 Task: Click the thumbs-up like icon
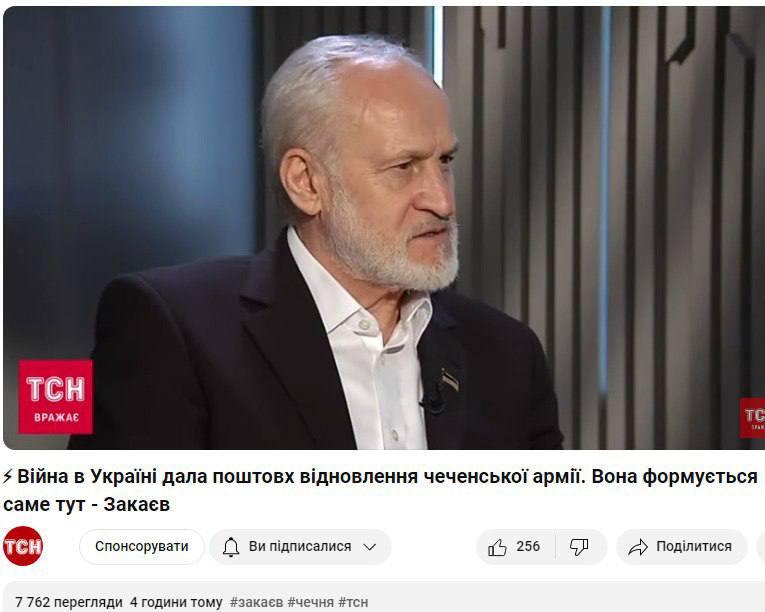497,547
